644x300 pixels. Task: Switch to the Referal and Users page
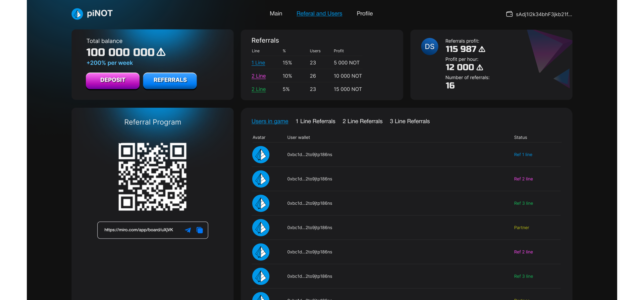[319, 14]
